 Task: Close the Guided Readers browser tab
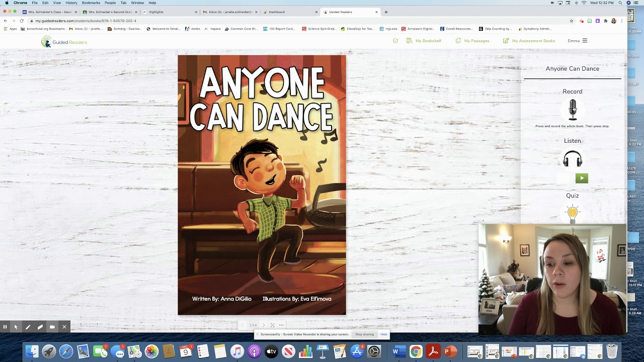tap(376, 12)
